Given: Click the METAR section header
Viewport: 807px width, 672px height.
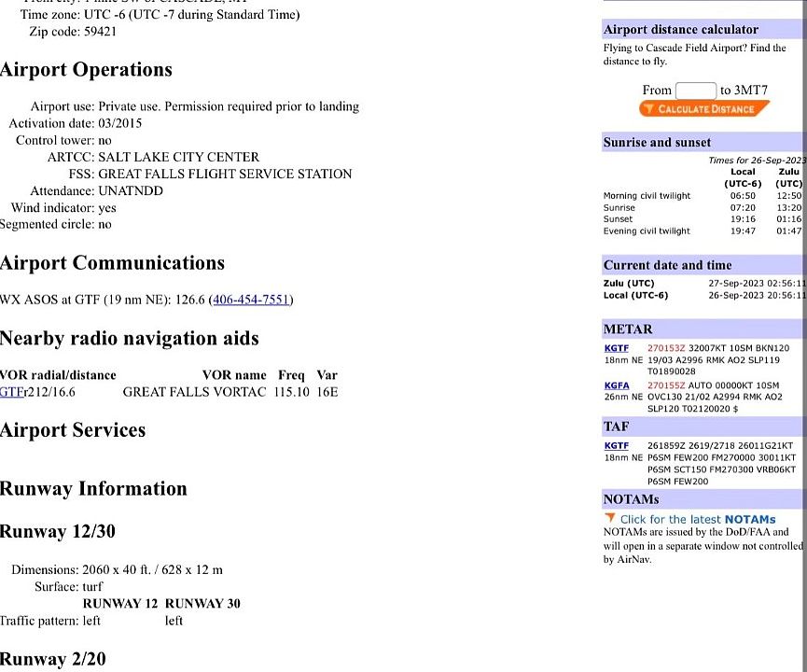Looking at the screenshot, I should (x=628, y=329).
